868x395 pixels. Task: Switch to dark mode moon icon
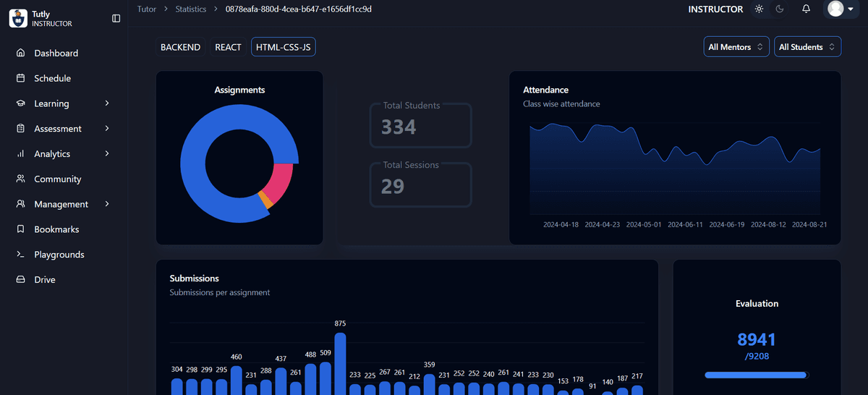[x=780, y=9]
